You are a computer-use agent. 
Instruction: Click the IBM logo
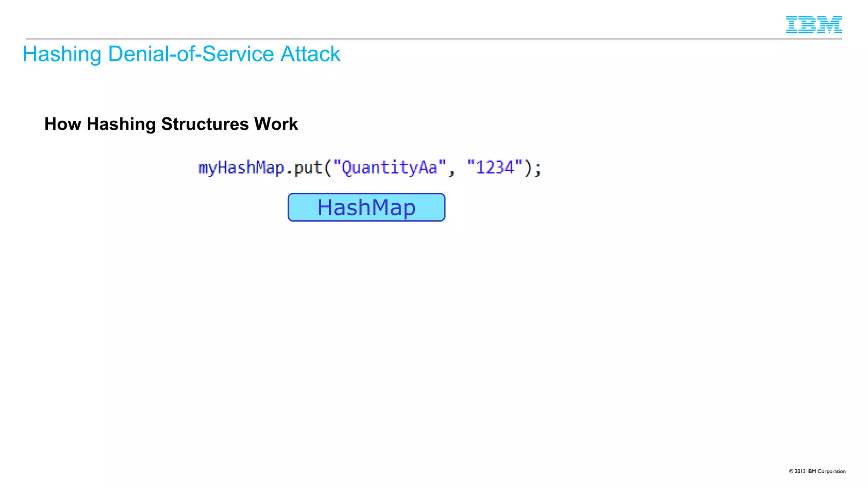pos(814,25)
